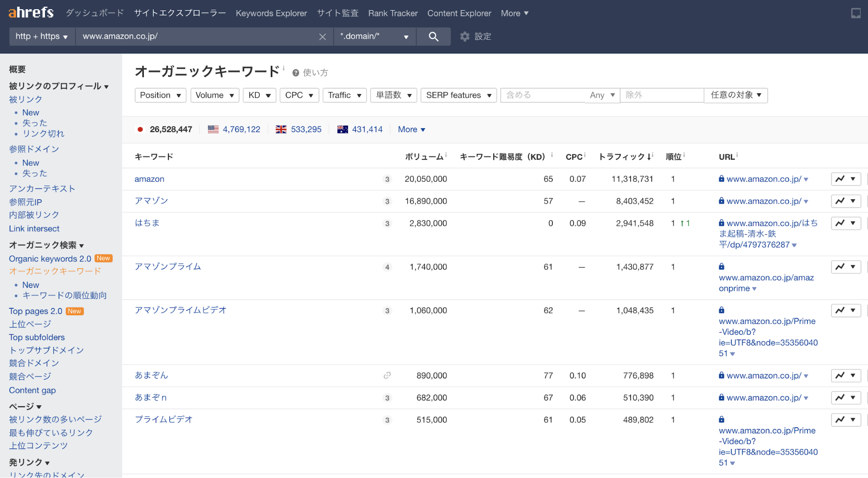This screenshot has width=868, height=478.
Task: Click the はちま keyword link
Action: 147,223
